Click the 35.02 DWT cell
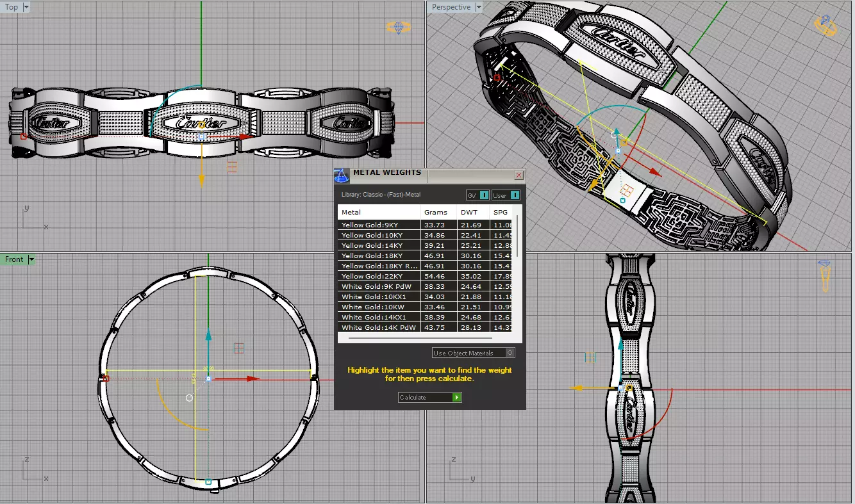This screenshot has height=504, width=855. [x=473, y=276]
